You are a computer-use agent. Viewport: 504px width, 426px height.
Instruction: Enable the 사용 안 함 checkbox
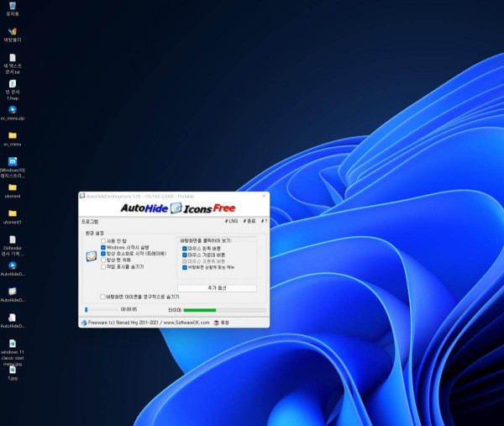(x=103, y=241)
